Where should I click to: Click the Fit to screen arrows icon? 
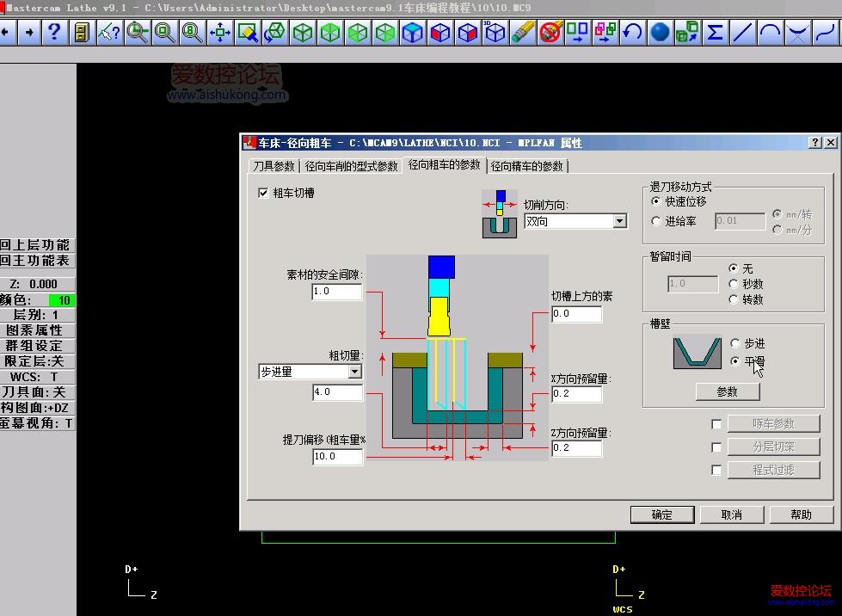pos(220,33)
